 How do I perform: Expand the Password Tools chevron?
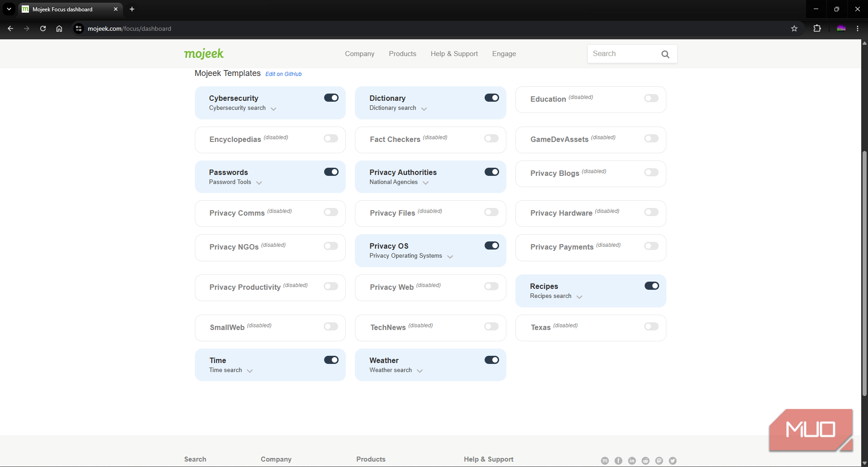(x=259, y=183)
